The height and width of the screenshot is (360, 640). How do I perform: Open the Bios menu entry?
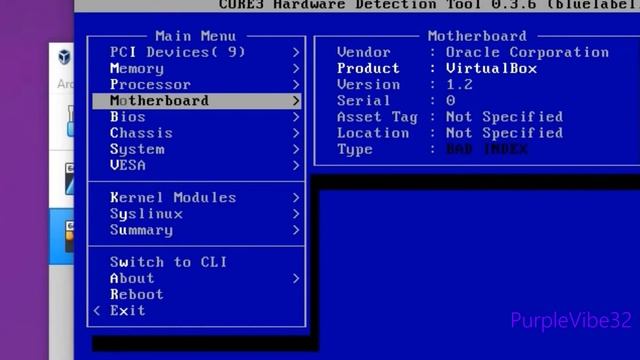(197, 117)
